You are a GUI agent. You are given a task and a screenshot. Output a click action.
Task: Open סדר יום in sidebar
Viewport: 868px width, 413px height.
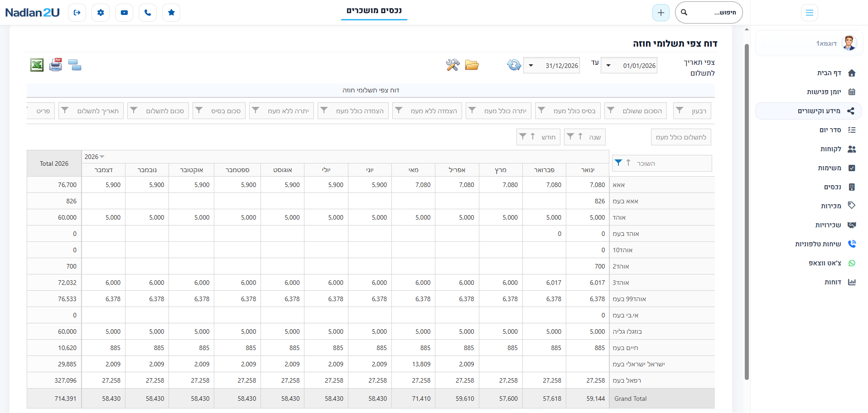coord(809,130)
